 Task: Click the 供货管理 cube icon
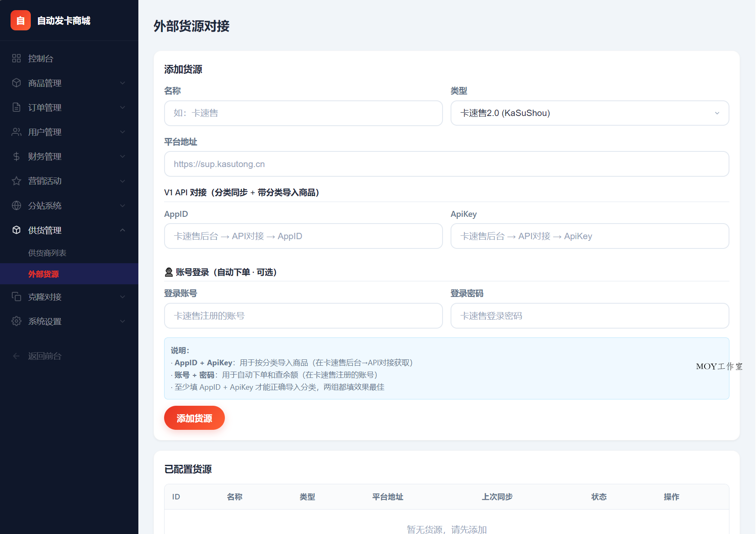[x=16, y=230]
